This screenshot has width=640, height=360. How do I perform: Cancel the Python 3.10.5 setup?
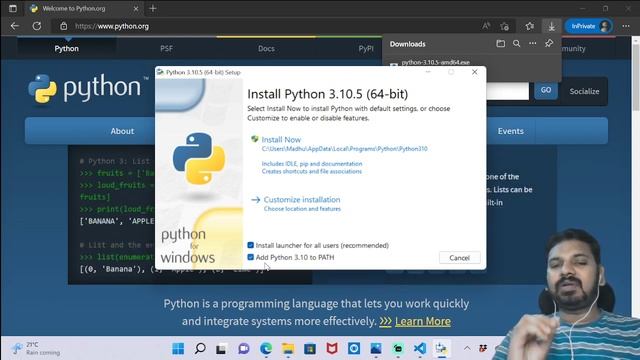coord(459,258)
